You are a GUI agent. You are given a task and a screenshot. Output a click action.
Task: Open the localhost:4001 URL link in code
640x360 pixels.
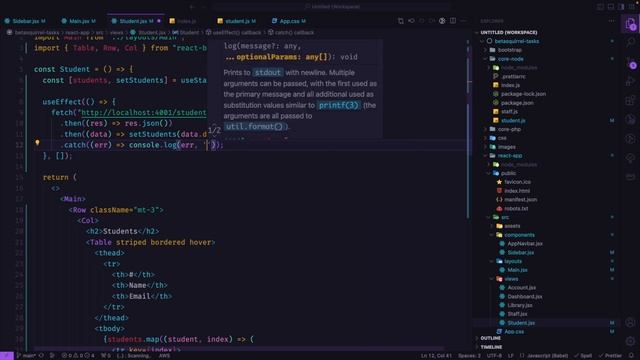pos(144,113)
